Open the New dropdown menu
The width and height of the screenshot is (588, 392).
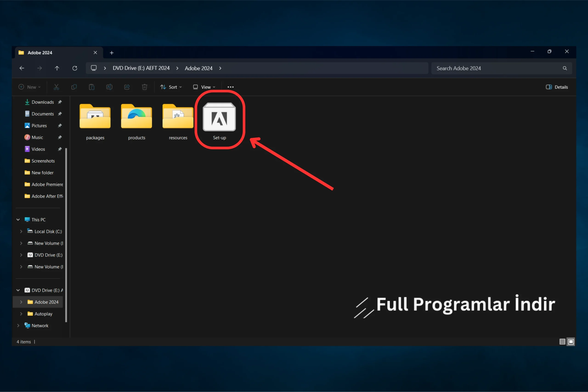(29, 87)
